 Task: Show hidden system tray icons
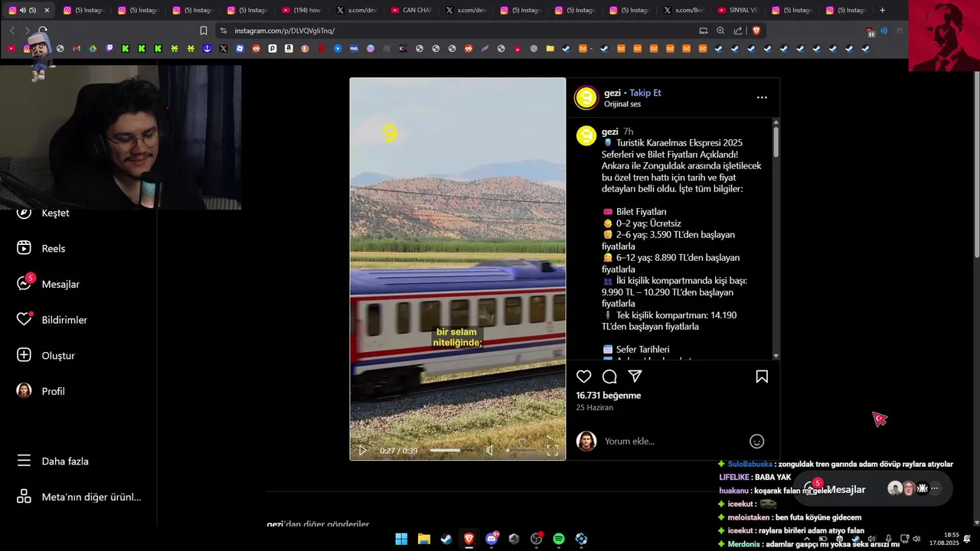tap(807, 539)
